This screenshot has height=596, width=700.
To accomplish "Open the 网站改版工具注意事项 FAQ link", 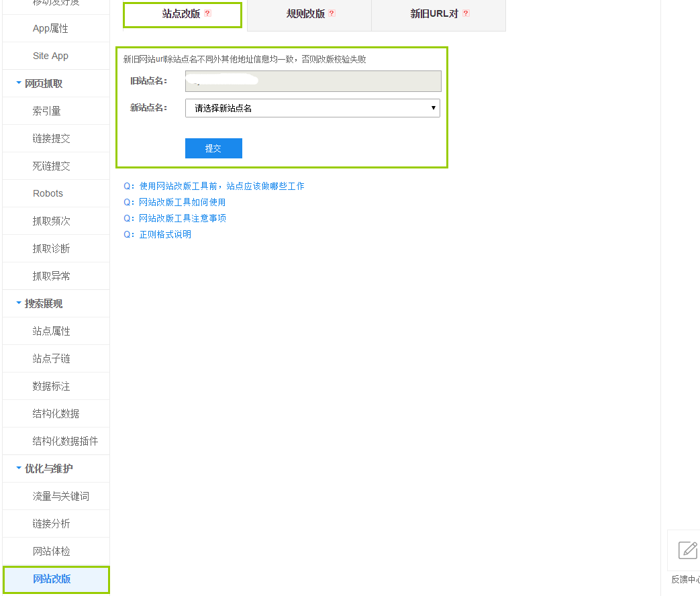I will [x=182, y=218].
